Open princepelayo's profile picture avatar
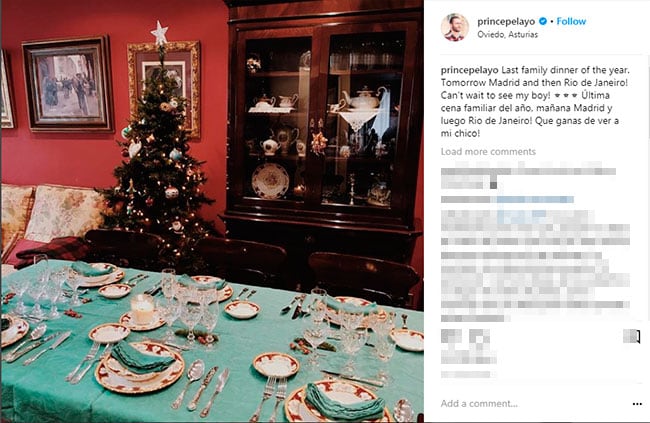 454,27
